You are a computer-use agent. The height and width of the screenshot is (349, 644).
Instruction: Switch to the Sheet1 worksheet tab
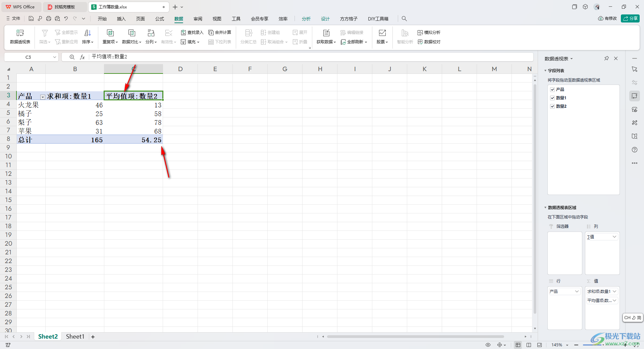(75, 336)
